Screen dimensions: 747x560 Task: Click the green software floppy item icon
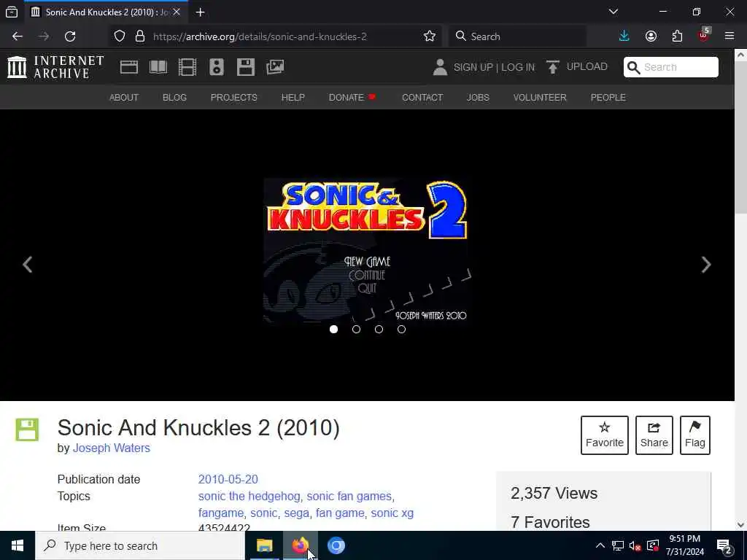coord(27,429)
